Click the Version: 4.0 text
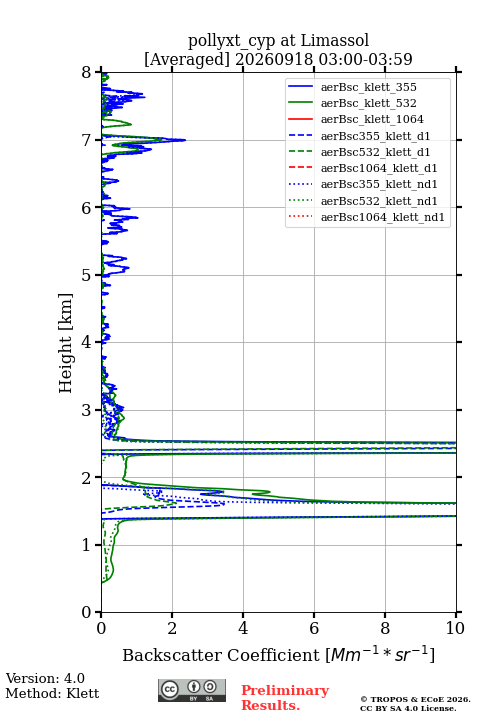The height and width of the screenshot is (720, 480). pyautogui.click(x=45, y=678)
